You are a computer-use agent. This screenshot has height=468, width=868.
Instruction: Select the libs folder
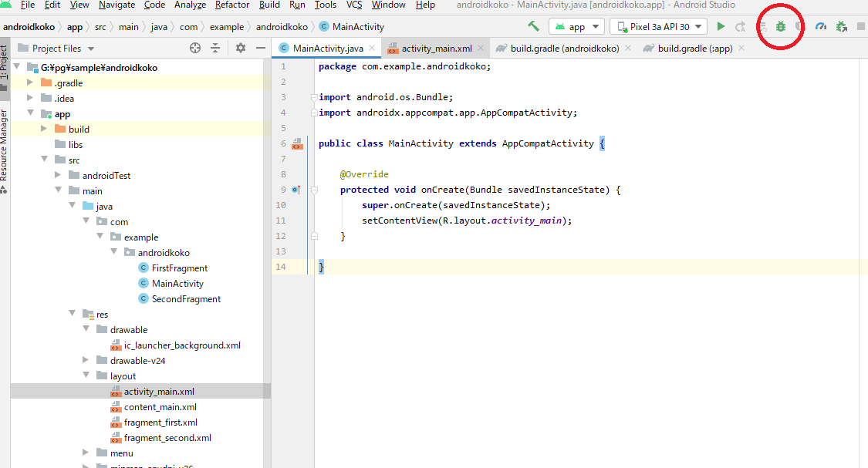coord(76,144)
